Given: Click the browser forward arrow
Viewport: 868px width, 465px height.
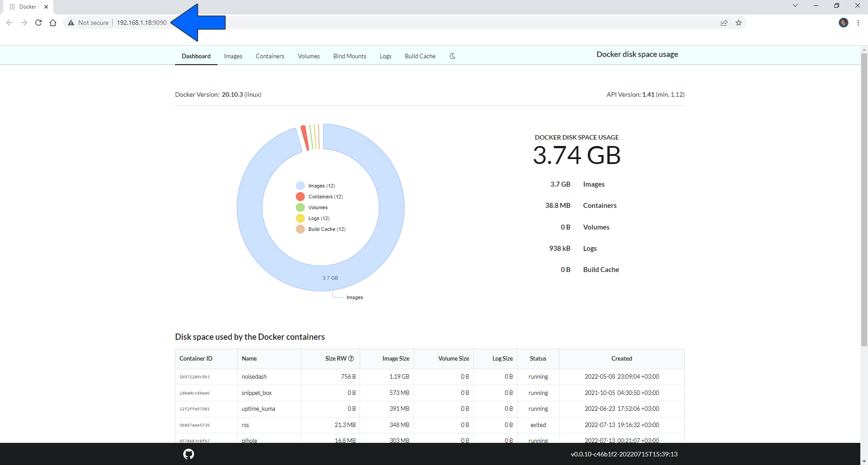Looking at the screenshot, I should pyautogui.click(x=24, y=23).
